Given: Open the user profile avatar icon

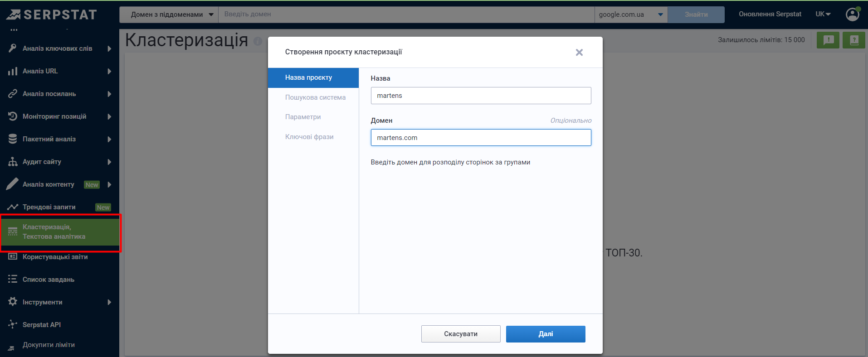Looking at the screenshot, I should (x=853, y=14).
